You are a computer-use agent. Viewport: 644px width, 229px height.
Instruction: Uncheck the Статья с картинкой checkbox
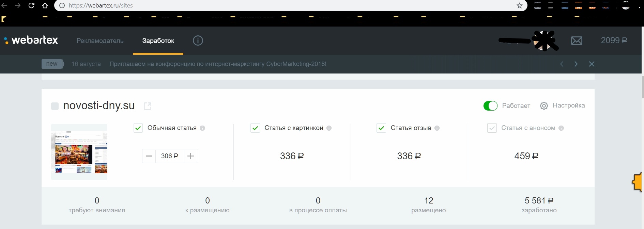click(x=255, y=128)
